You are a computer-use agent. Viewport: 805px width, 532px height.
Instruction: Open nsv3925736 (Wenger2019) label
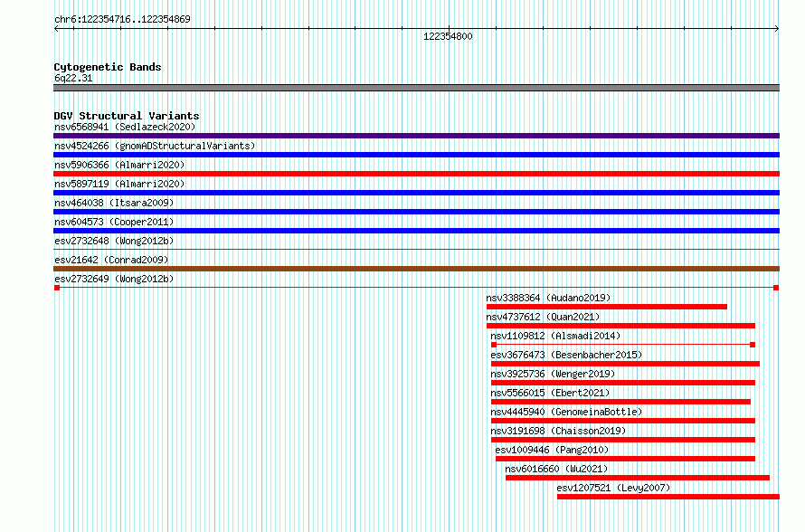(553, 374)
